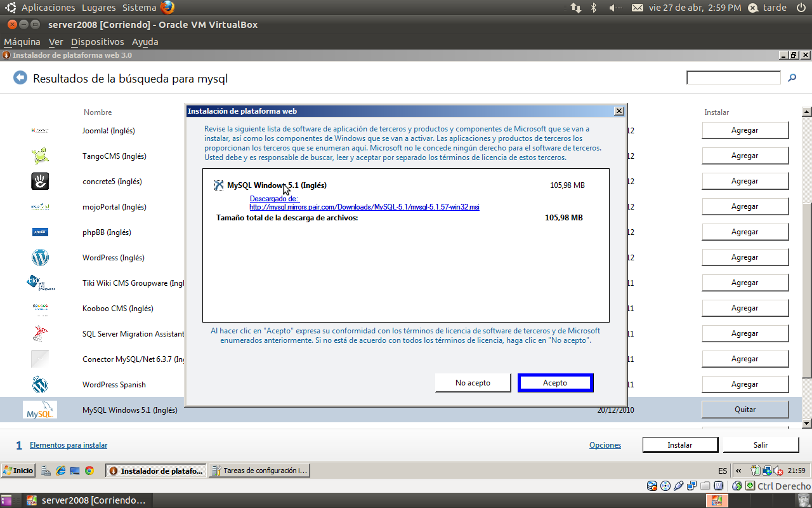Viewport: 812px width, 508px height.
Task: Select the concrete5 icon in the list
Action: 40,181
